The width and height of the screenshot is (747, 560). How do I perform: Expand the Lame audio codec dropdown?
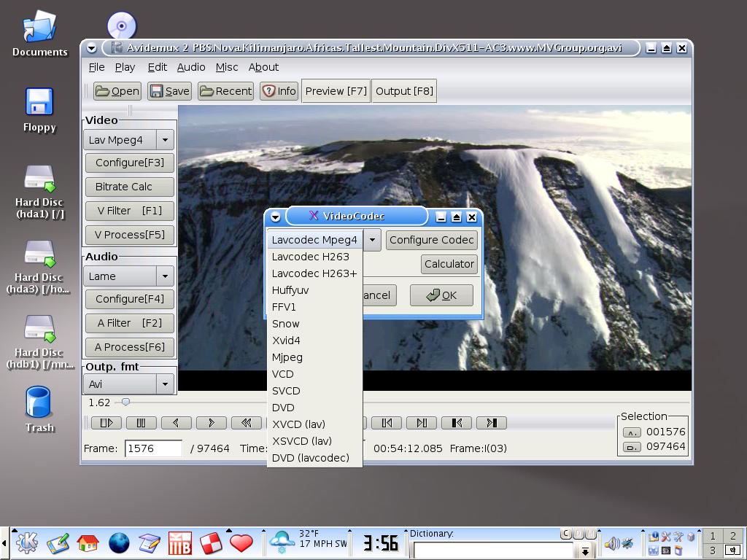pos(166,276)
